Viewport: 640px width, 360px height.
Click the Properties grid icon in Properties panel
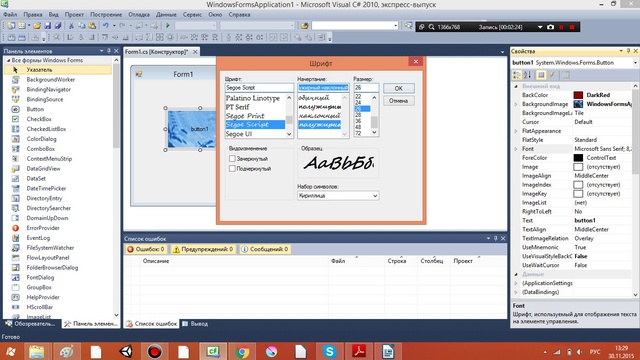pos(541,75)
